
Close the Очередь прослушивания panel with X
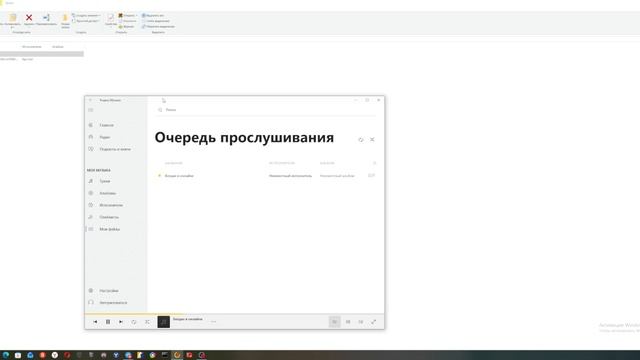(x=372, y=140)
